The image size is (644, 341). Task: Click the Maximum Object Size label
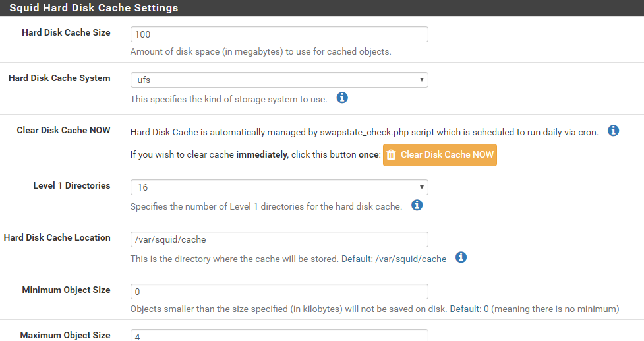(65, 335)
